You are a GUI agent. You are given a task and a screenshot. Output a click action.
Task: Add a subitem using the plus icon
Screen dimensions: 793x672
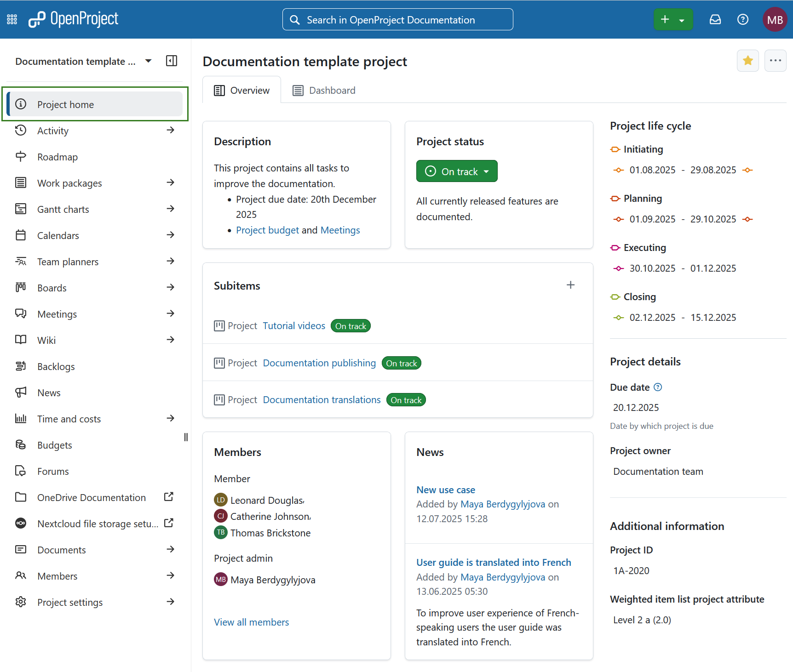click(570, 285)
